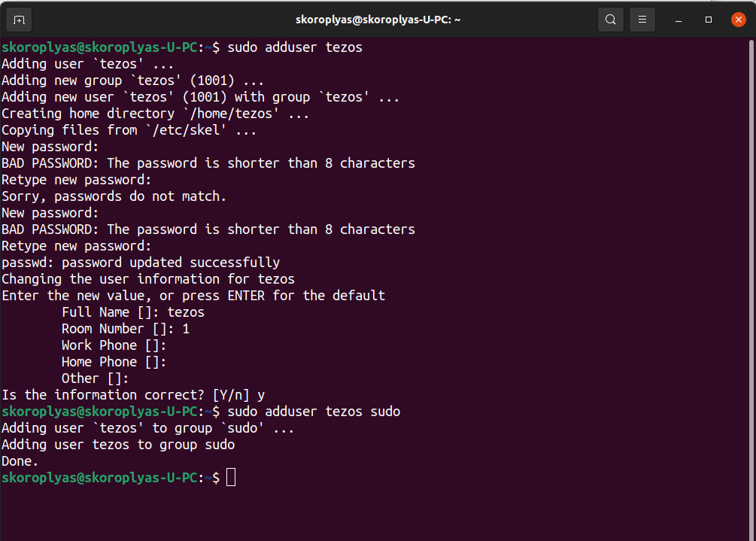
Task: Click the 'Done.' output line
Action: click(19, 460)
